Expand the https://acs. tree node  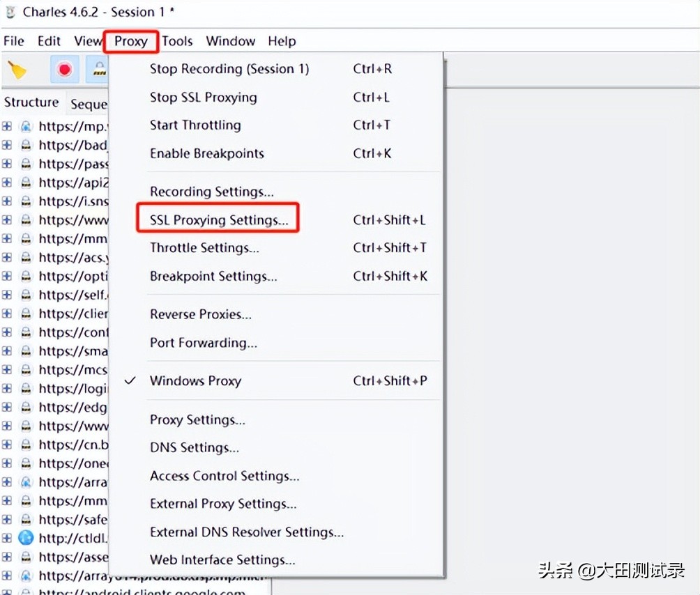(x=7, y=257)
